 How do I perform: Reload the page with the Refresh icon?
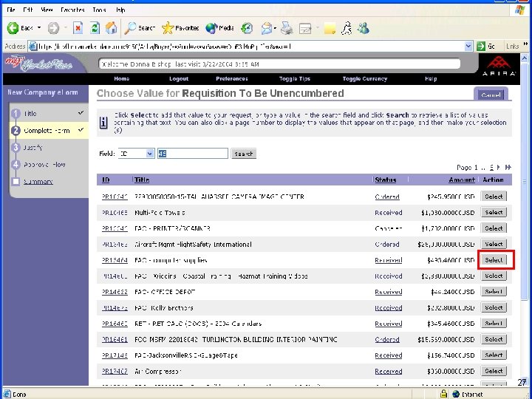[95, 28]
